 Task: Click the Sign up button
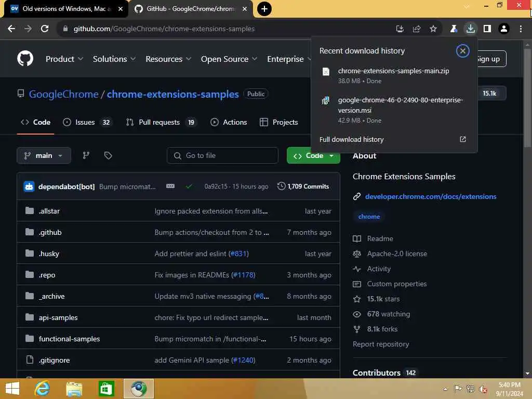point(491,59)
